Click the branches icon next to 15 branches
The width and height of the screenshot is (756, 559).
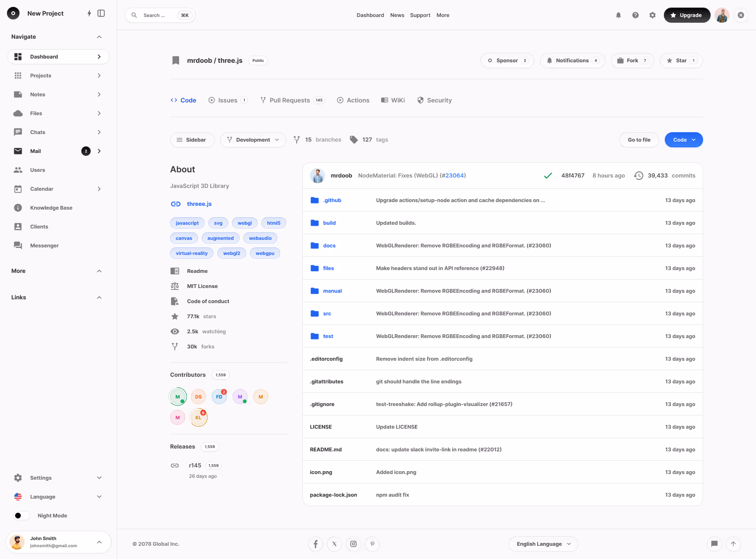tap(297, 140)
